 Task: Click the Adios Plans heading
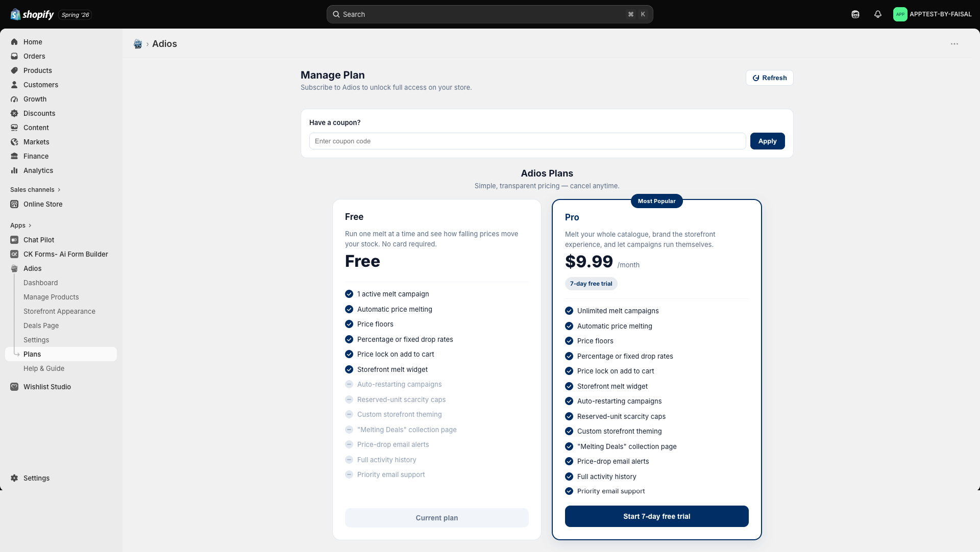(x=547, y=173)
